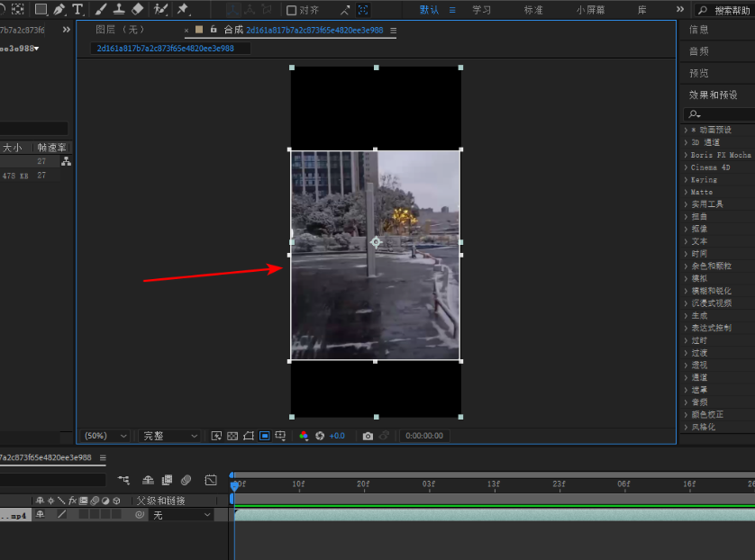Toggle the transparency grid in viewer footer
Screen dimensions: 755x560
coord(232,436)
